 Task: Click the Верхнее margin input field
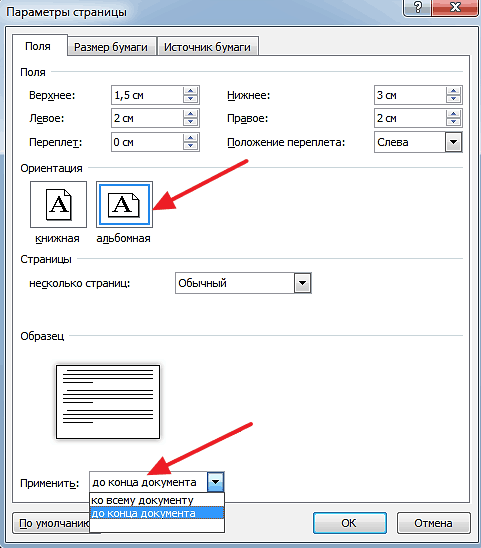coord(147,95)
